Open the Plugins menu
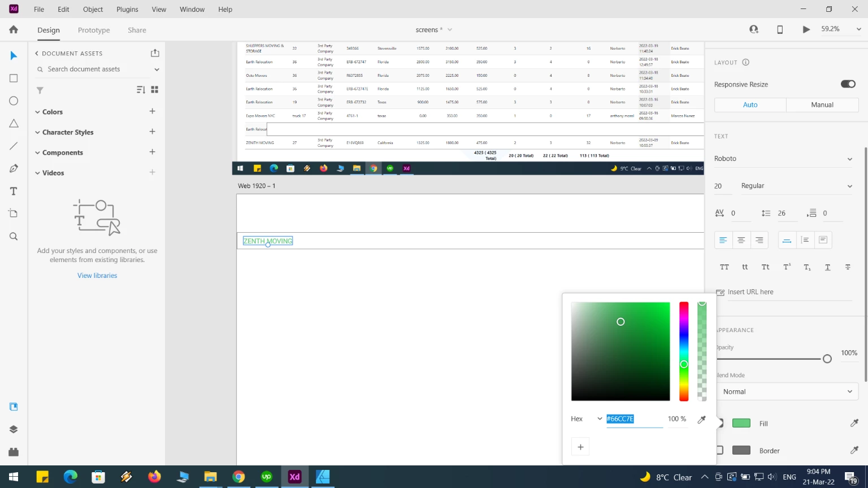The height and width of the screenshot is (488, 868). (127, 9)
